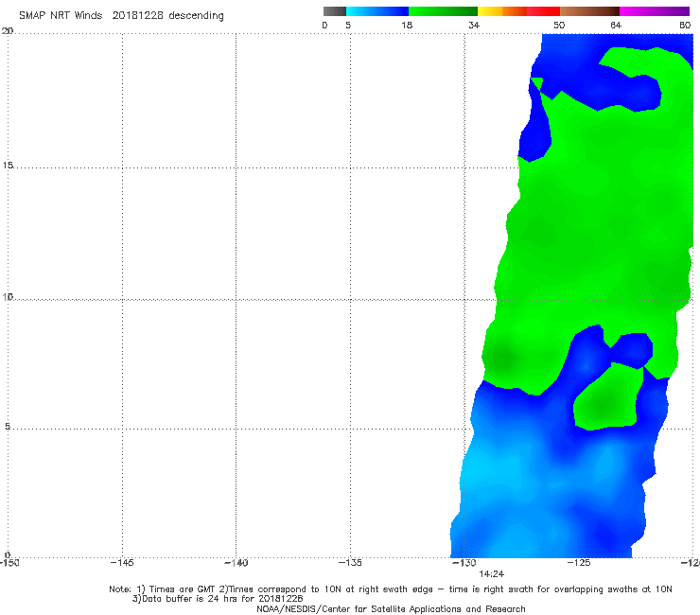Click the red segment of the color bar
Viewport: 700px width, 615px height.
(x=543, y=11)
